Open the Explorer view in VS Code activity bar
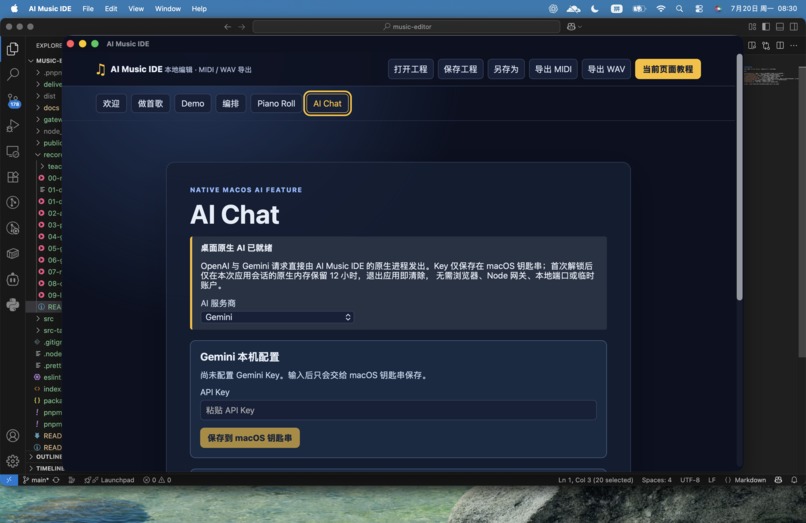The height and width of the screenshot is (523, 806). 13,49
